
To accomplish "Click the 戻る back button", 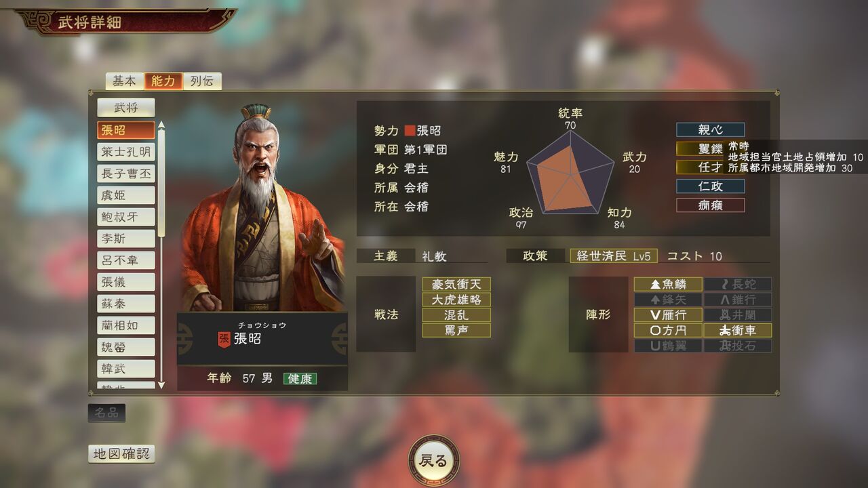I will pos(433,461).
